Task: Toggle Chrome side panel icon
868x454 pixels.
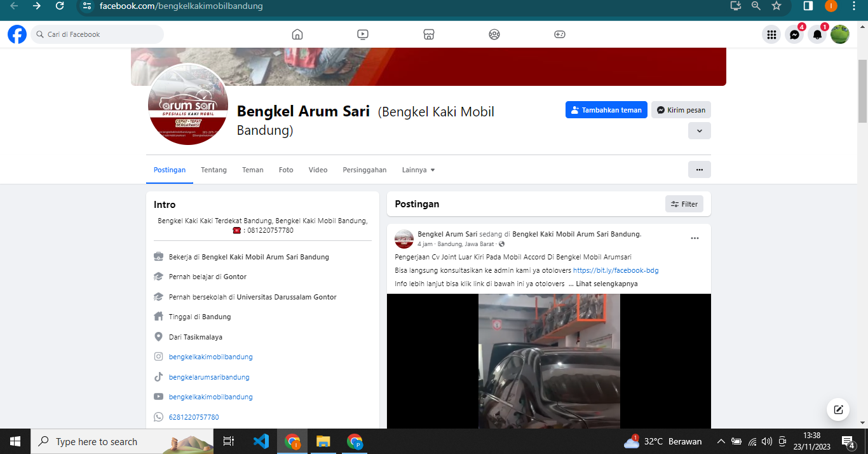Action: (x=808, y=6)
